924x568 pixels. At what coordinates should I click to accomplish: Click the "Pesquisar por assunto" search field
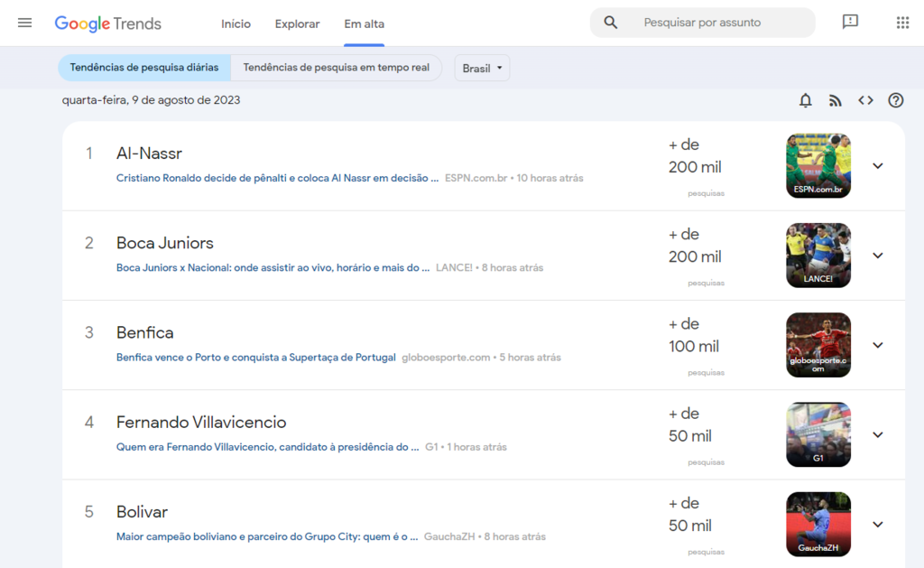point(713,22)
